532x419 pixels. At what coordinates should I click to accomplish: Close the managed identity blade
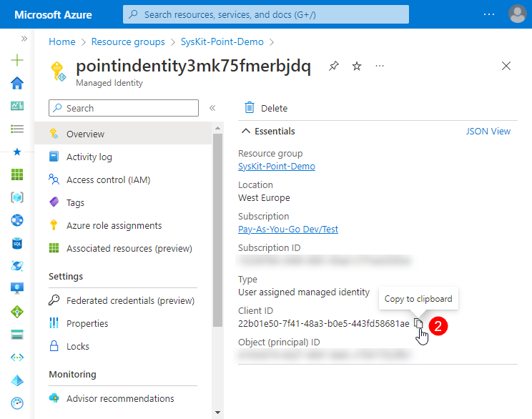(506, 66)
